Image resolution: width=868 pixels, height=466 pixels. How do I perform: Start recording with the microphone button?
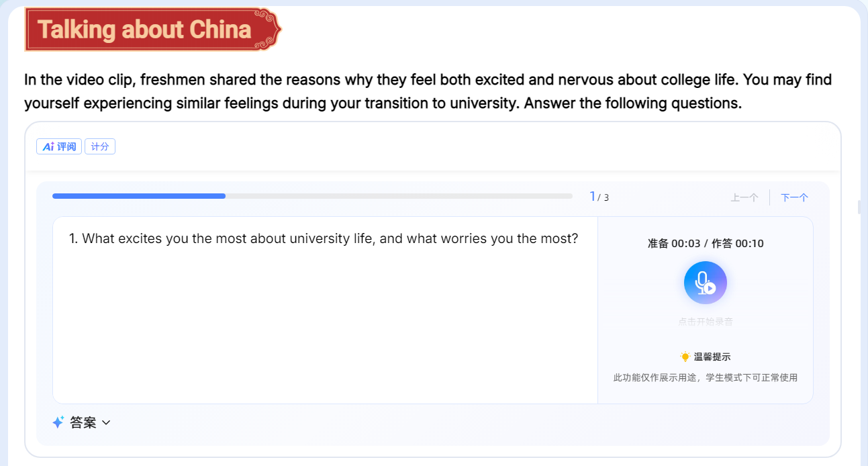[x=705, y=283]
